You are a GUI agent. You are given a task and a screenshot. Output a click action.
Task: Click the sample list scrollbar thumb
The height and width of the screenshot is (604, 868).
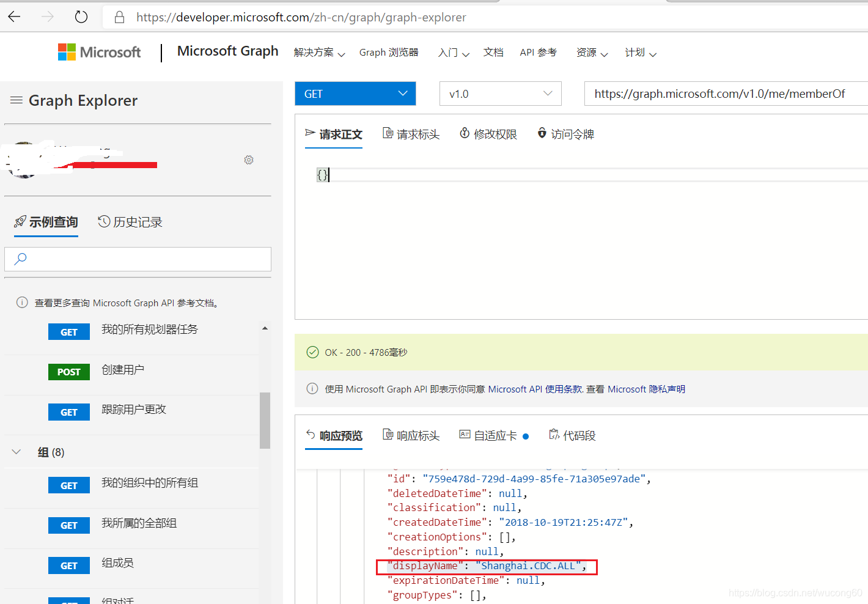coord(265,421)
